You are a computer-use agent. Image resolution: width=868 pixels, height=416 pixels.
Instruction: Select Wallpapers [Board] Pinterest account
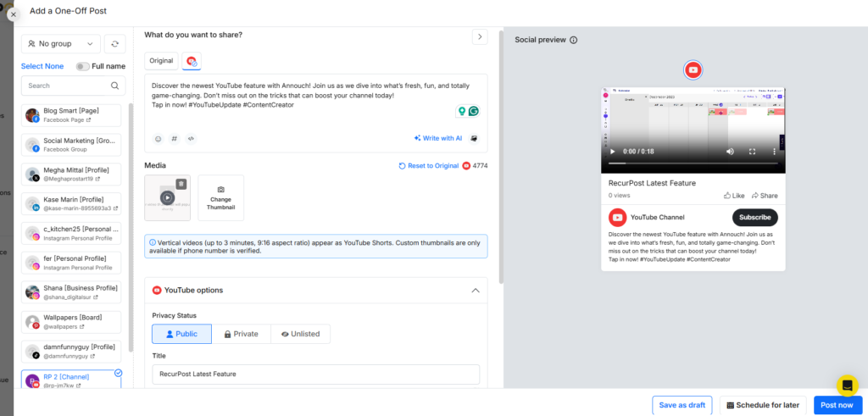click(71, 322)
